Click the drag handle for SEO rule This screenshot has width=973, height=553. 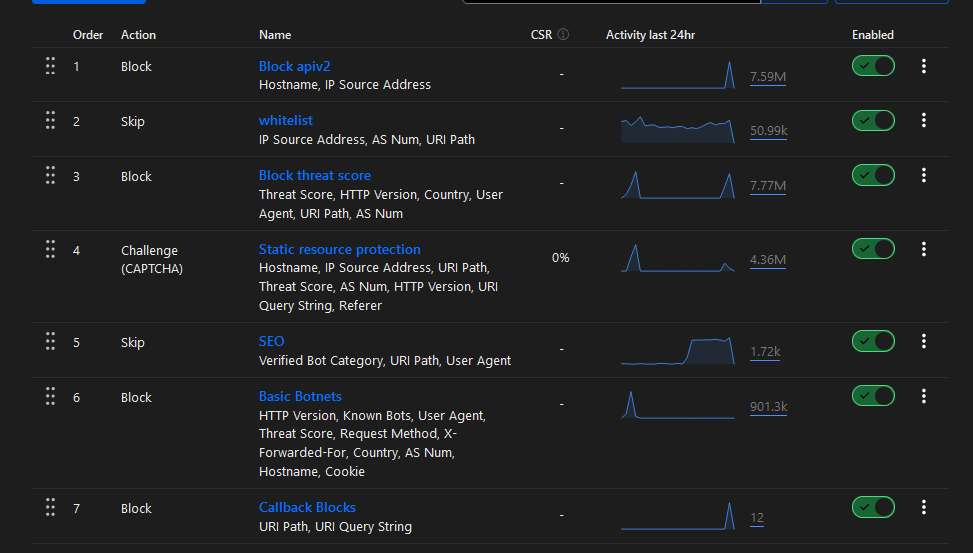coord(50,342)
